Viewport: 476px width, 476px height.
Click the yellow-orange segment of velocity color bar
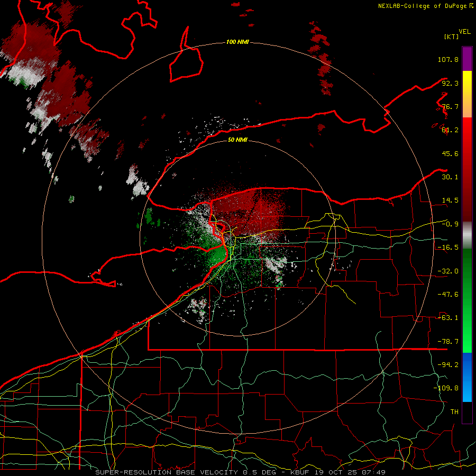(x=467, y=94)
